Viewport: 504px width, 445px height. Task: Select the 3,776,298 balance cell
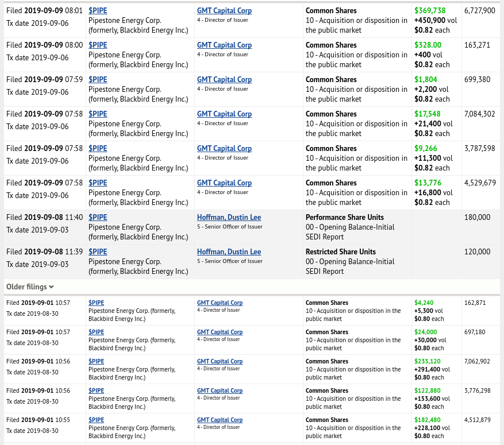pyautogui.click(x=478, y=390)
